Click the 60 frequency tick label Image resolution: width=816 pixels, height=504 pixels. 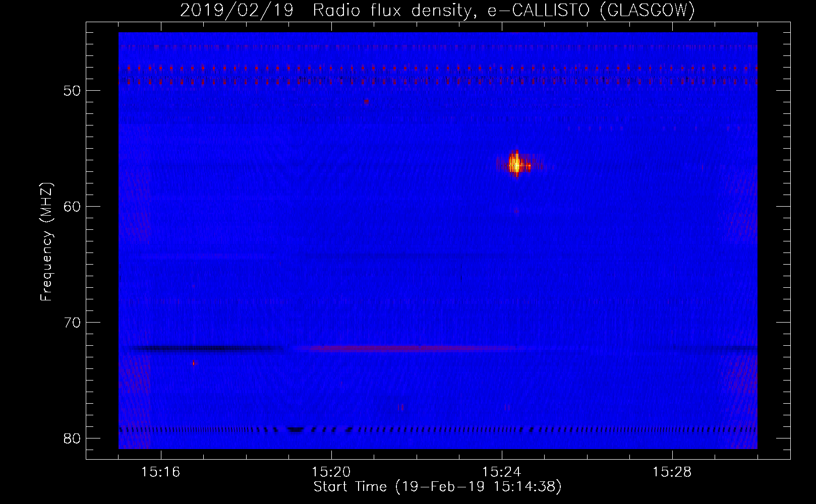click(73, 207)
